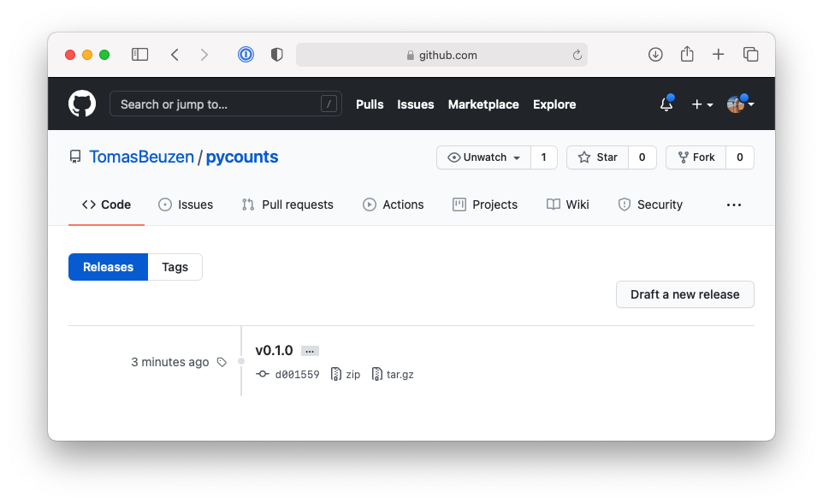This screenshot has height=504, width=823.
Task: Go back with the Safari back arrow
Action: [x=175, y=55]
